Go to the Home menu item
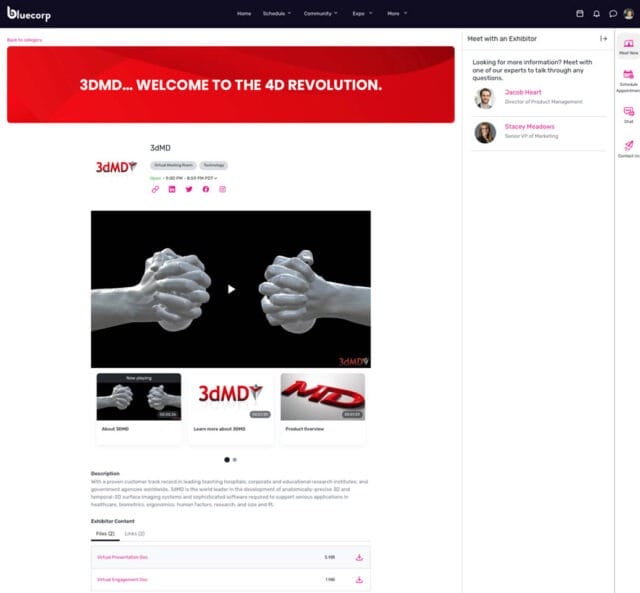This screenshot has height=593, width=640. [244, 13]
